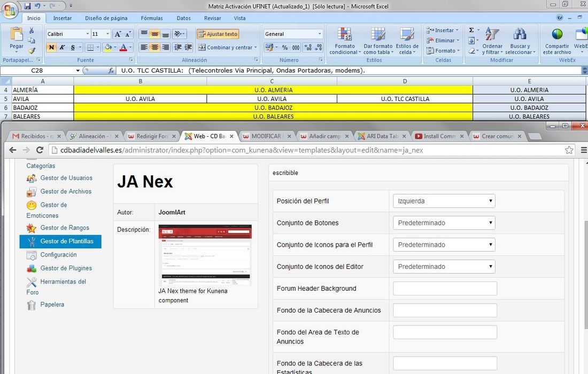Screen dimensions: 588x374
Task: Open Estilos de celda gallery
Action: pyautogui.click(x=407, y=41)
